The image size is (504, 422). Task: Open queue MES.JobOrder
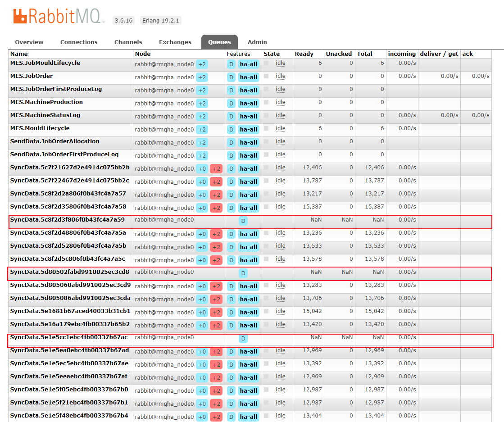coord(32,76)
